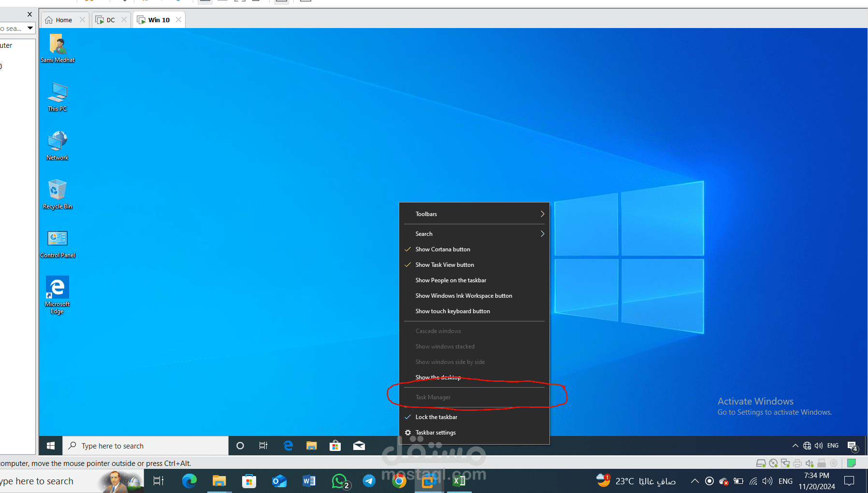
Task: Click the Wi-Fi icon in host tray
Action: 753,481
